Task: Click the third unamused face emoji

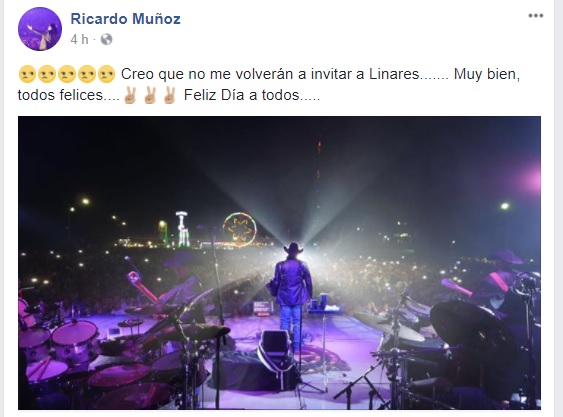Action: tap(67, 74)
